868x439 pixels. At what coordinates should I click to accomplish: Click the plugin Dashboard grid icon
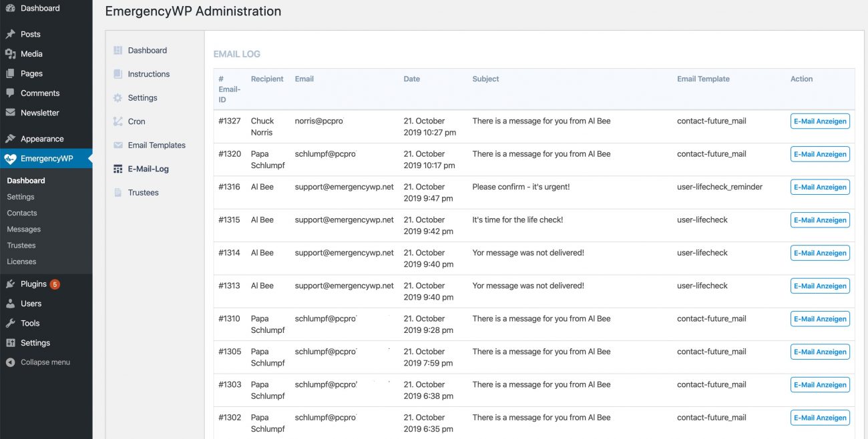[x=118, y=51]
